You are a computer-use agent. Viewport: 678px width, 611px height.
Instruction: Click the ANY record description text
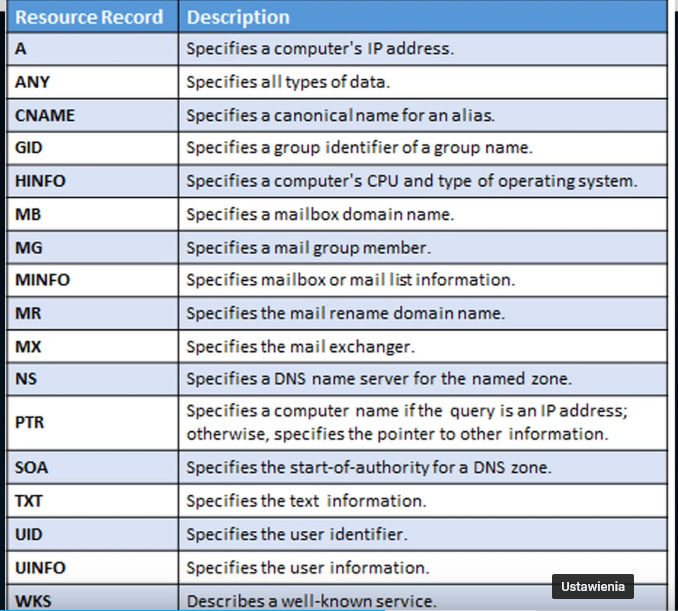pos(288,82)
